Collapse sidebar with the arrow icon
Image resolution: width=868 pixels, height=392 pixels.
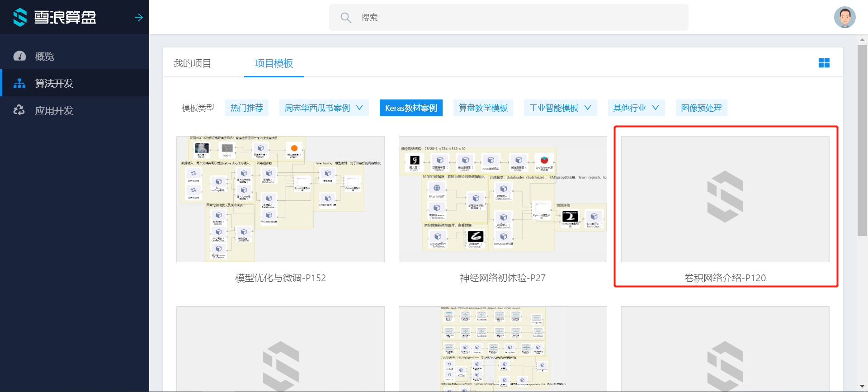coord(139,17)
